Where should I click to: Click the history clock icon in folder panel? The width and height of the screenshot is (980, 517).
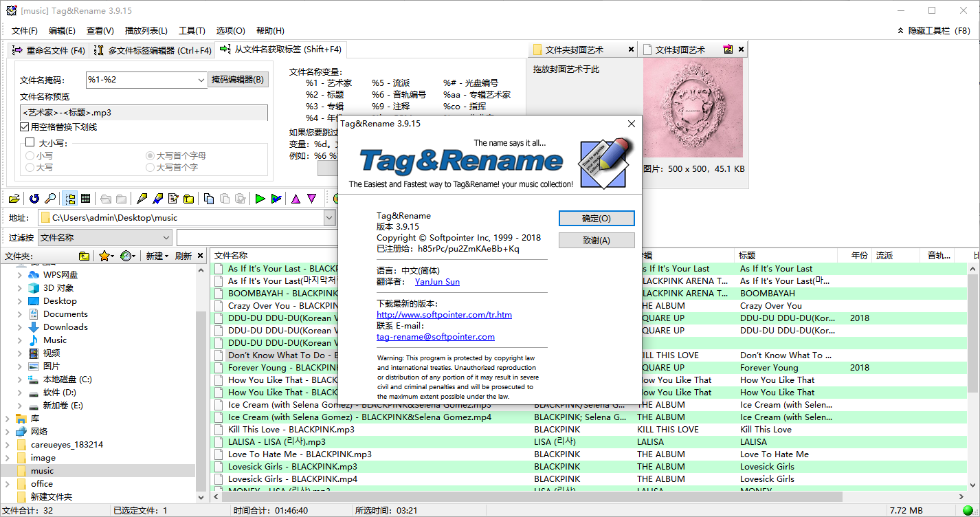tap(124, 256)
